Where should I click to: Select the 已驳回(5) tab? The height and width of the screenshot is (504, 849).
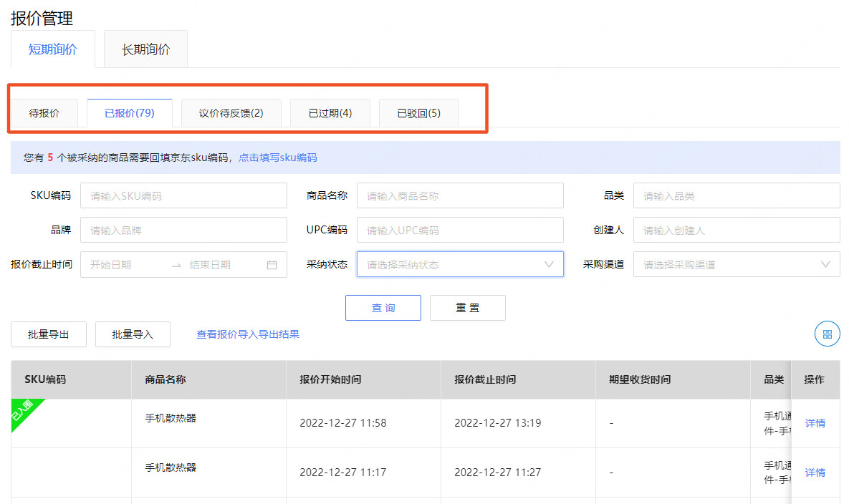pos(418,112)
